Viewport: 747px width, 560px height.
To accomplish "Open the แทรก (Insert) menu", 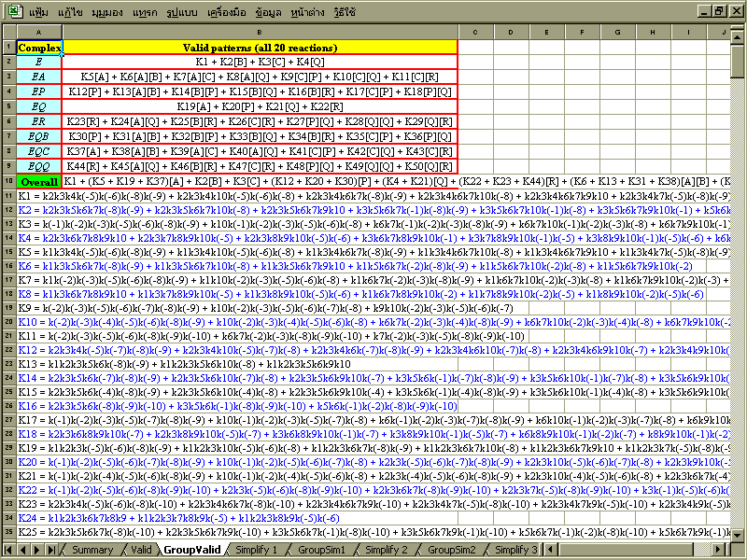I will tap(146, 10).
